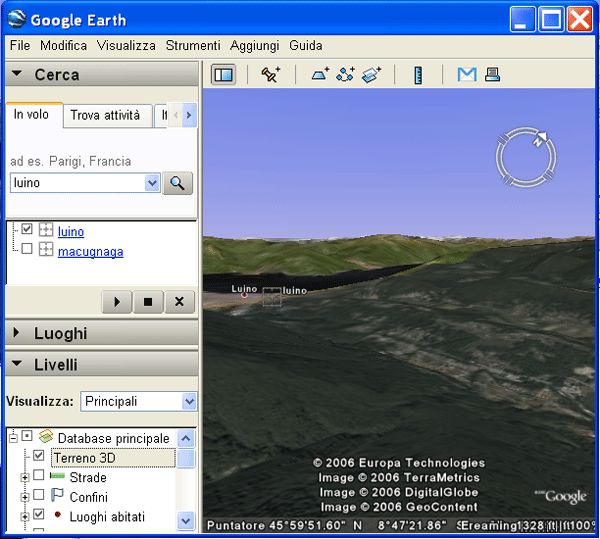Viewport: 600px width, 539px height.
Task: Add an image overlay from the toolbar
Action: pyautogui.click(x=372, y=74)
